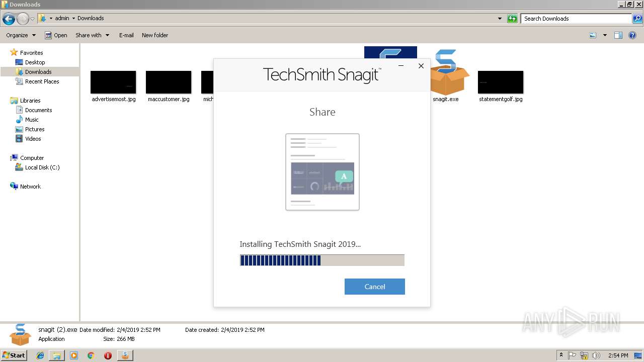This screenshot has height=362, width=644.
Task: Open the Pictures library
Action: (x=35, y=129)
